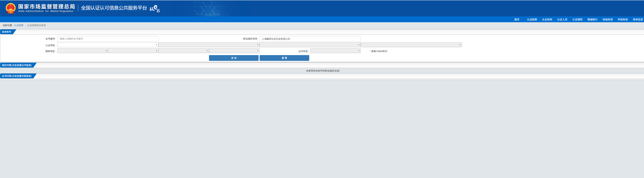The image size is (644, 178).
Task: Click breadcrumb text 认证结果综合查询
Action: [x=36, y=25]
